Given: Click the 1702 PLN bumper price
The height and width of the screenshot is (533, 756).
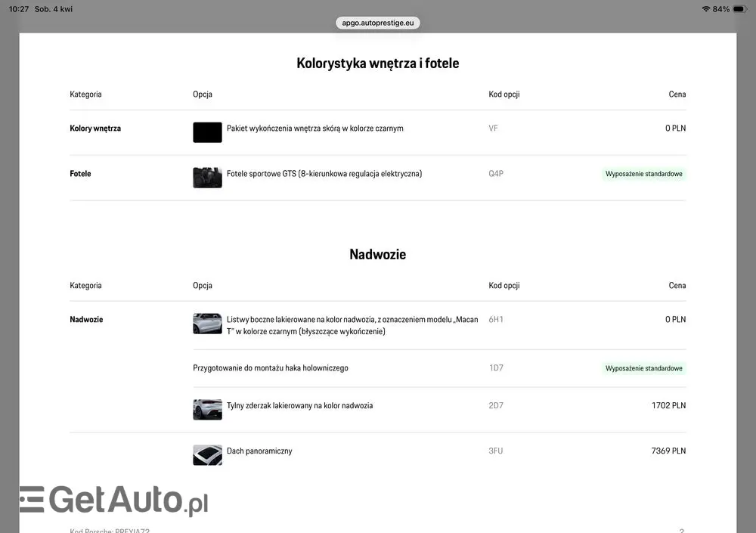Looking at the screenshot, I should coord(668,406).
